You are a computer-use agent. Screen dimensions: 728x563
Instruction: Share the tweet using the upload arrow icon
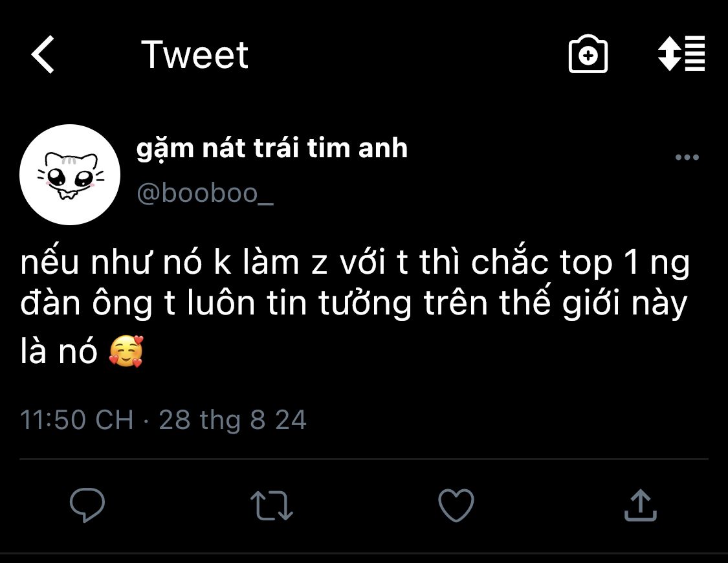tap(640, 505)
